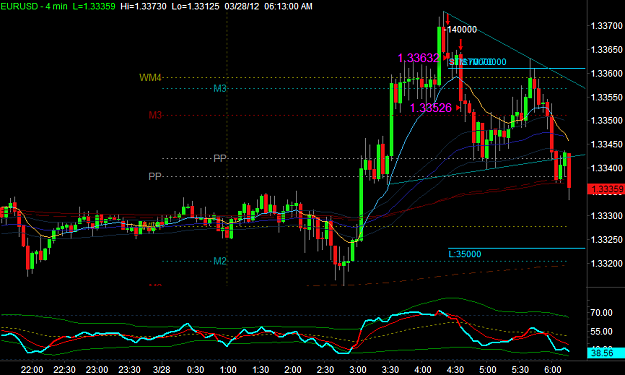This screenshot has height=375, width=625.
Task: Click the 3:30 time axis label
Action: [x=390, y=370]
